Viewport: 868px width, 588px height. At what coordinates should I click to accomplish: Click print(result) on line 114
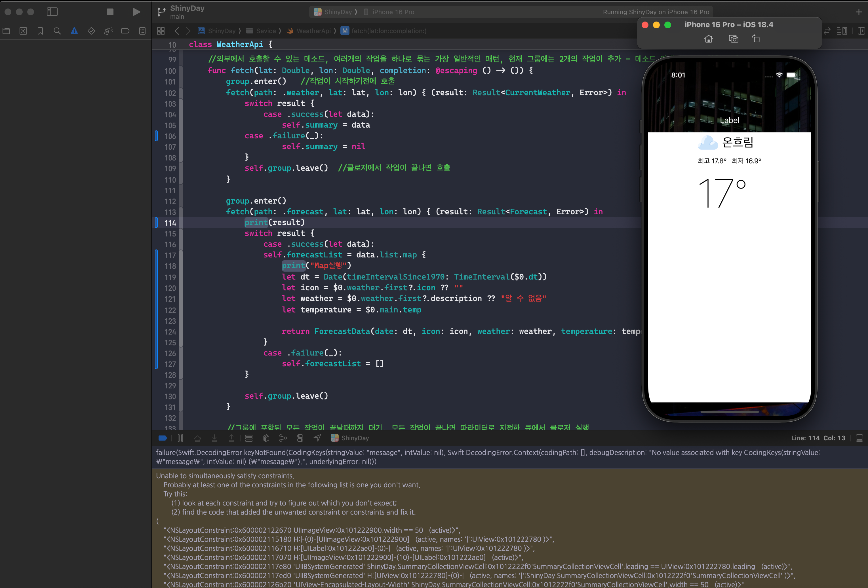pyautogui.click(x=275, y=223)
